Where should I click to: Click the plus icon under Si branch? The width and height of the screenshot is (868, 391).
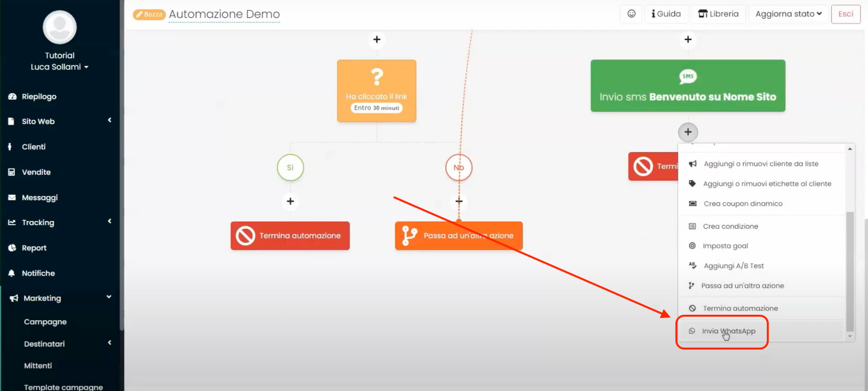(290, 201)
